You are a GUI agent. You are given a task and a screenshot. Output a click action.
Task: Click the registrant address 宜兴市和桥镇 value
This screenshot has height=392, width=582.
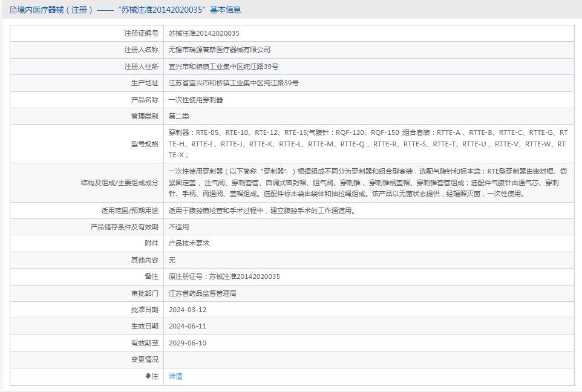pos(223,67)
